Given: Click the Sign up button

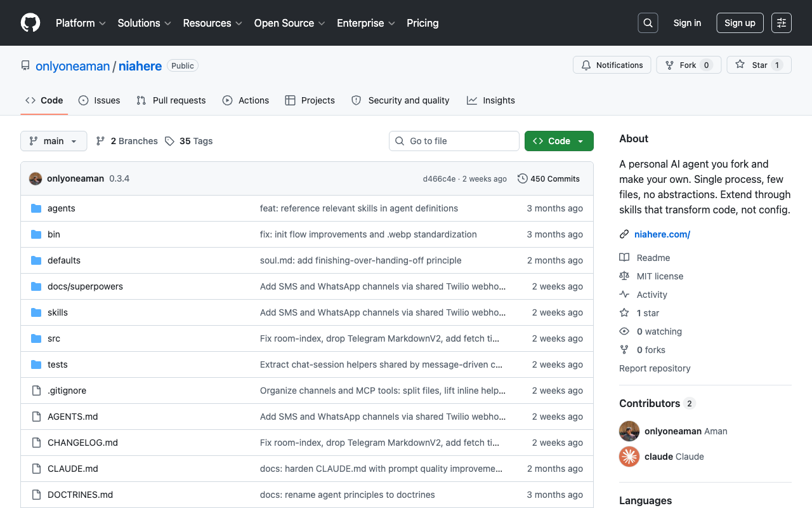Looking at the screenshot, I should [x=740, y=23].
